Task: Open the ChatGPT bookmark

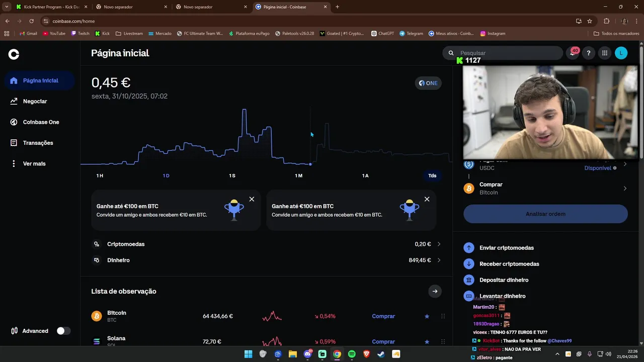Action: pos(383,34)
